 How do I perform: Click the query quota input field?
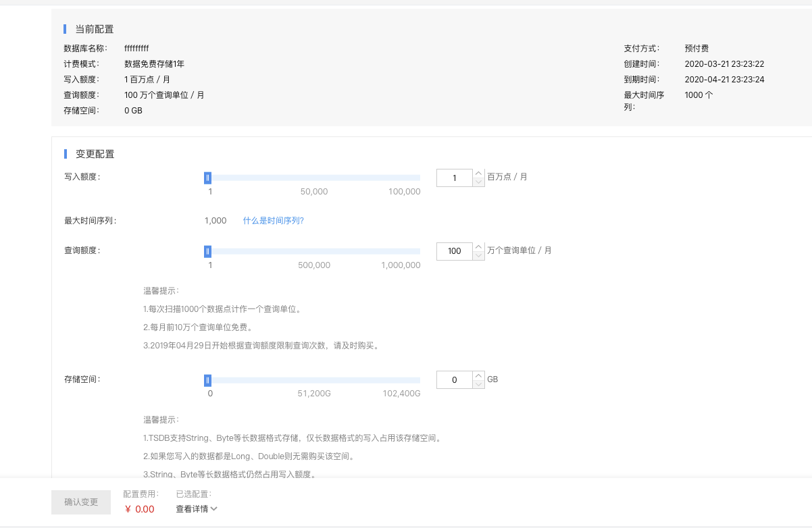coord(455,251)
